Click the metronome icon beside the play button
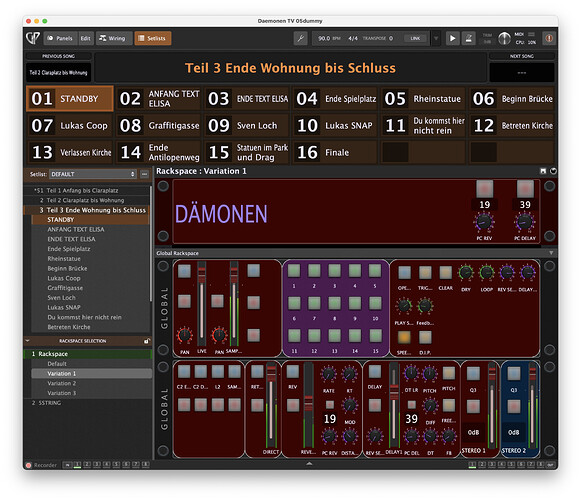This screenshot has height=500, width=580. pos(468,38)
